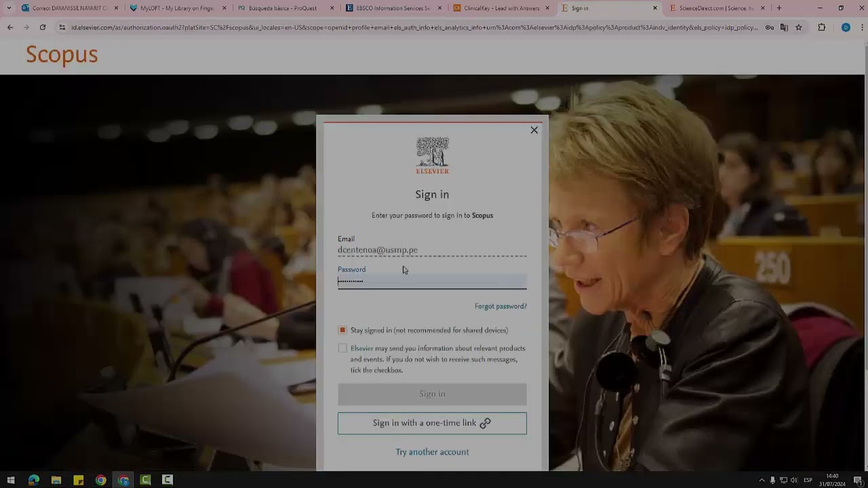Switch to the EBSCO Information Services tab

(x=393, y=8)
